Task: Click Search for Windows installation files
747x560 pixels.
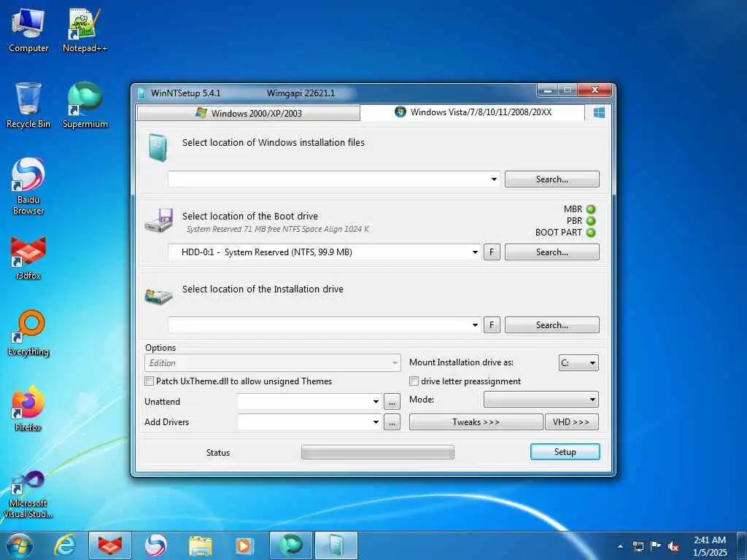Action: click(551, 179)
